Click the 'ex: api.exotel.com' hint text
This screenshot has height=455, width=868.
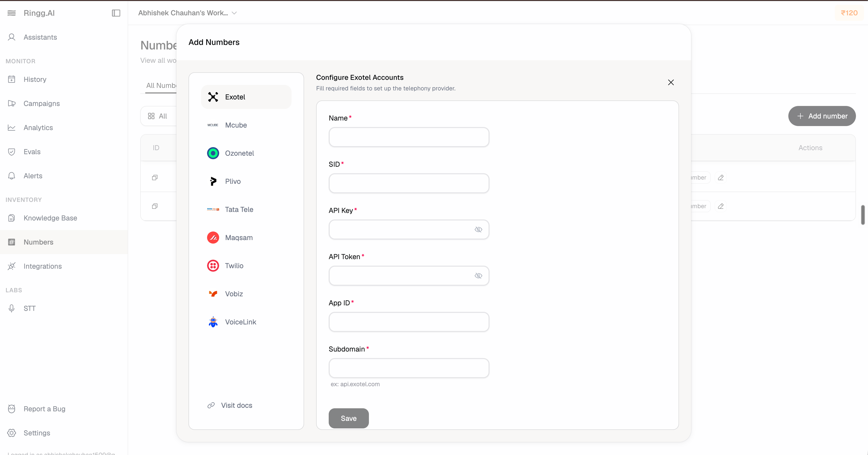[355, 384]
